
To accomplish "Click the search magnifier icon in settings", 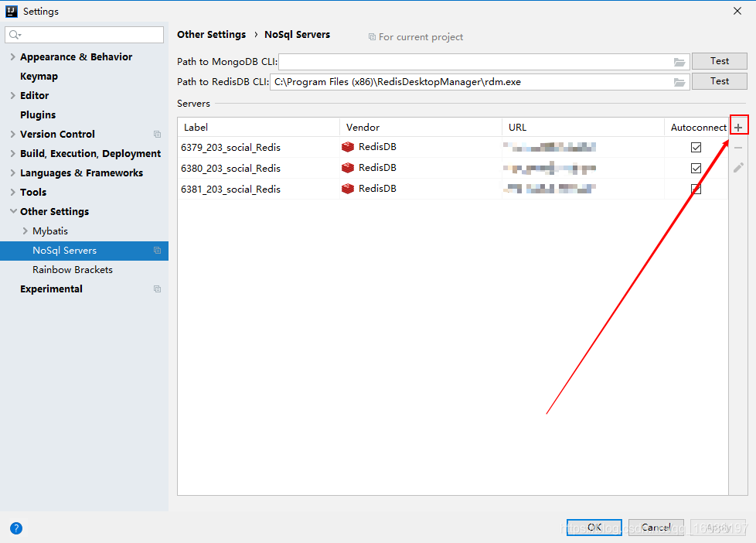I will [15, 35].
